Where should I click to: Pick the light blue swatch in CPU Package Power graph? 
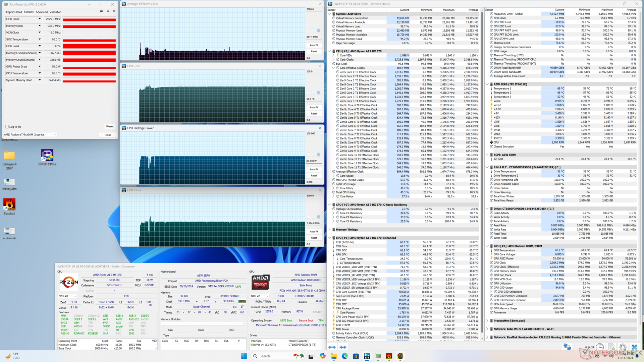pyautogui.click(x=314, y=155)
